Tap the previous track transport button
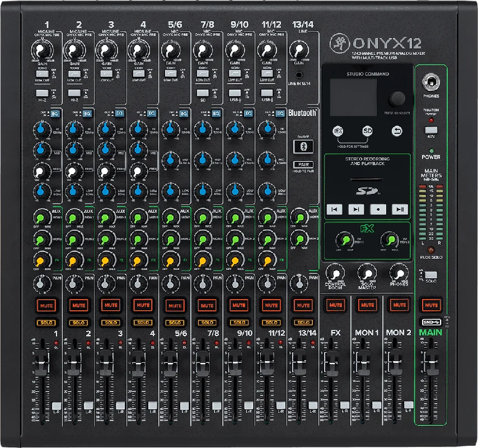This screenshot has width=478, height=448. (334, 209)
